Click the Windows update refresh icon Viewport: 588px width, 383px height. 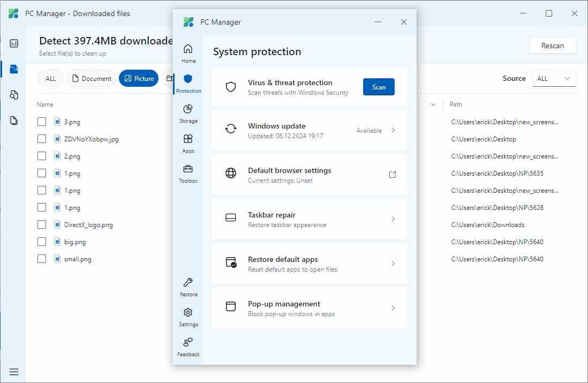(231, 129)
